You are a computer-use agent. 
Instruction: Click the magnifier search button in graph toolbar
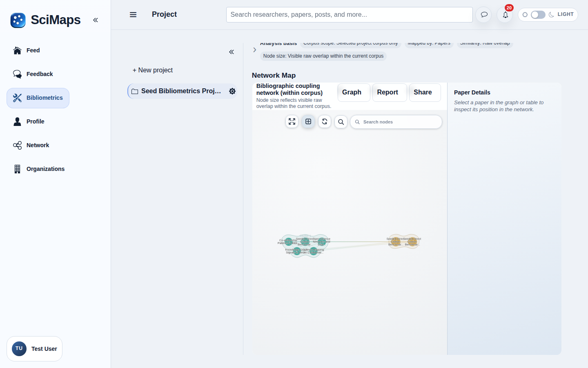tap(341, 122)
